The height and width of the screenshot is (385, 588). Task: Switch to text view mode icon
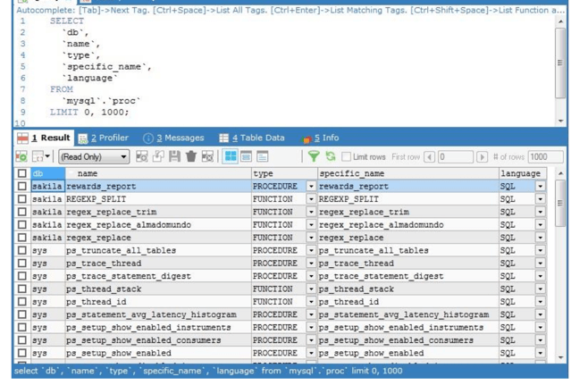(x=262, y=156)
